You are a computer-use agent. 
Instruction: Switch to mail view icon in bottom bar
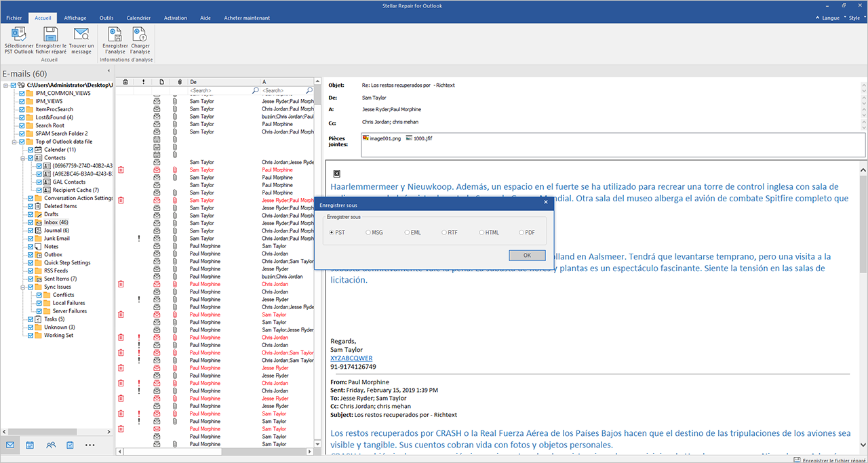click(x=10, y=445)
